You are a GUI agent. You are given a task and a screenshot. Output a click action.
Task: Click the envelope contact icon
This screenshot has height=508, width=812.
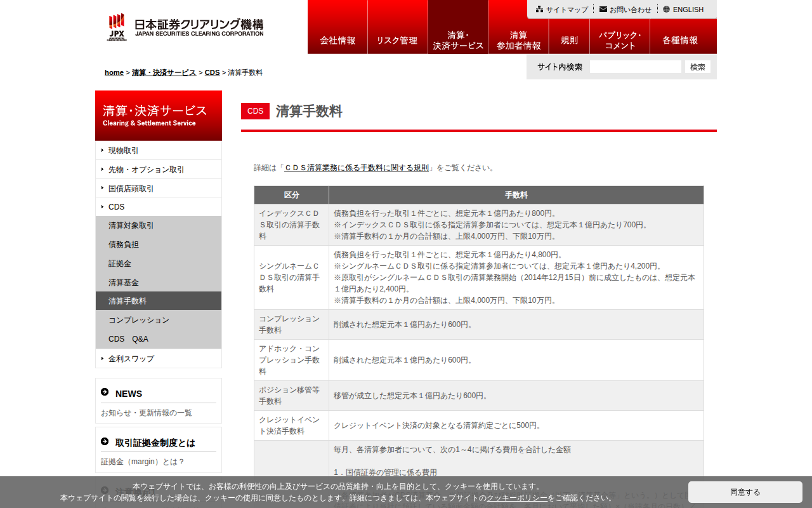(x=603, y=10)
